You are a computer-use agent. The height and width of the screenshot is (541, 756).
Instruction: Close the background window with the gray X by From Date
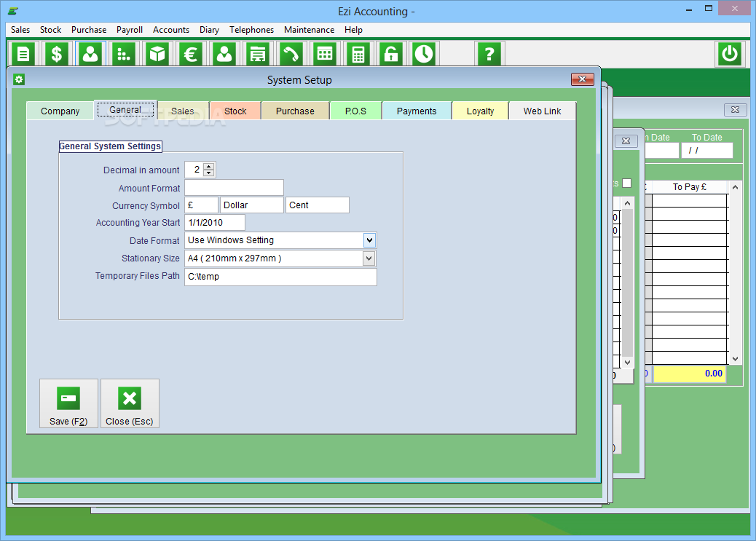(626, 141)
